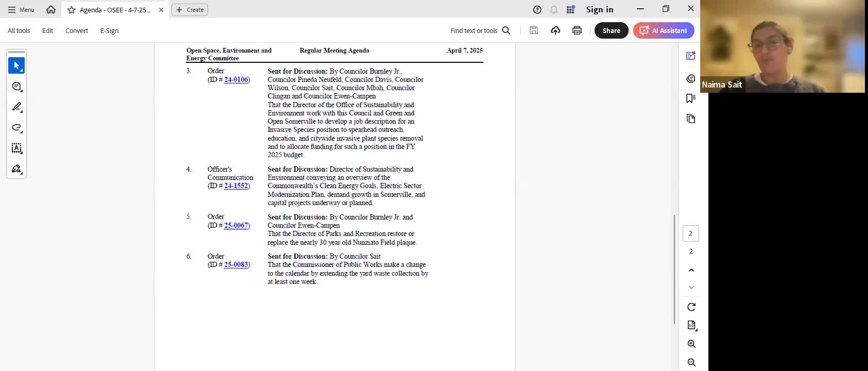The height and width of the screenshot is (371, 868).
Task: Click the vertical document scrollbar
Action: coord(674,269)
